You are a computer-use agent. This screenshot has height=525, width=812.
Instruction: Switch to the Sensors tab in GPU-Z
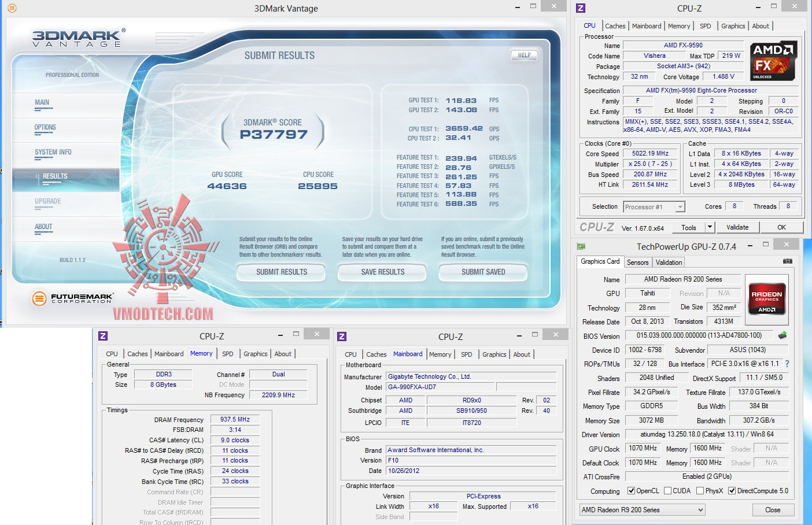[x=637, y=262]
